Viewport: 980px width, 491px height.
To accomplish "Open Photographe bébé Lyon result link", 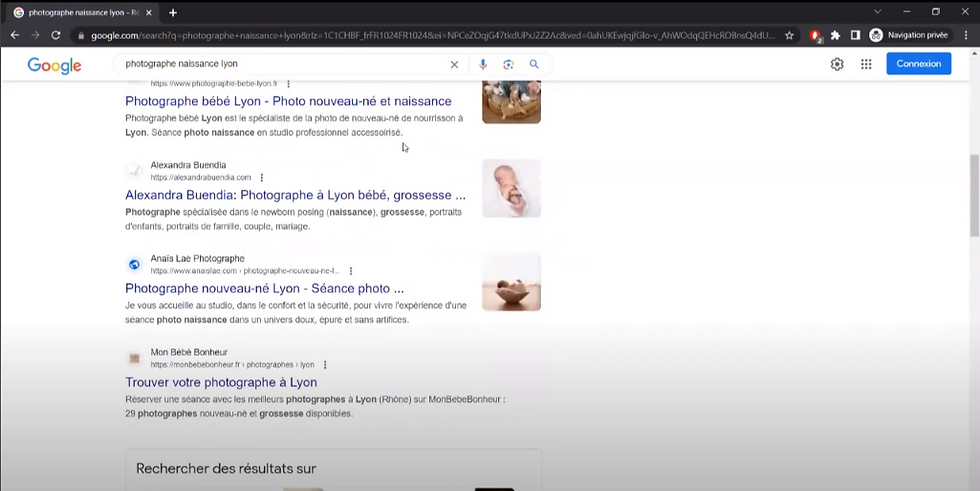I will [x=288, y=101].
